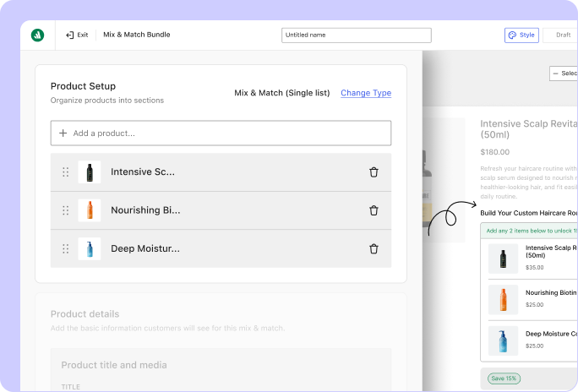Click the Exit button

77,35
